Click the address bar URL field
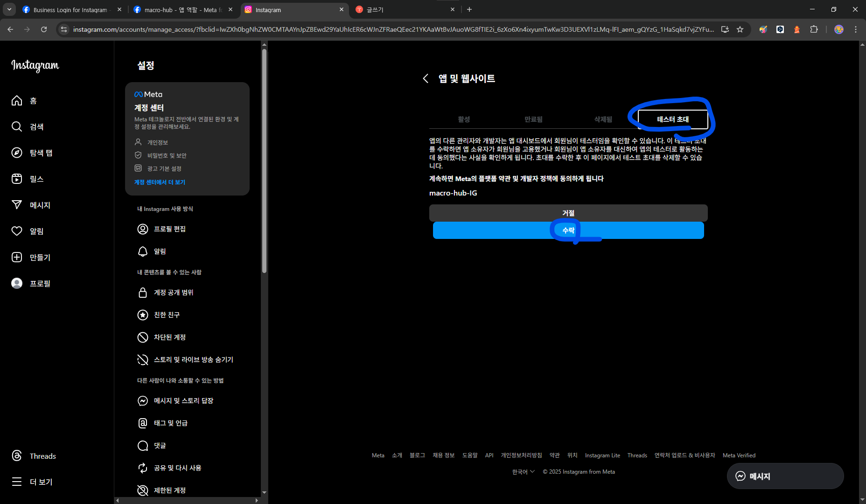Image resolution: width=866 pixels, height=504 pixels. pyautogui.click(x=393, y=29)
